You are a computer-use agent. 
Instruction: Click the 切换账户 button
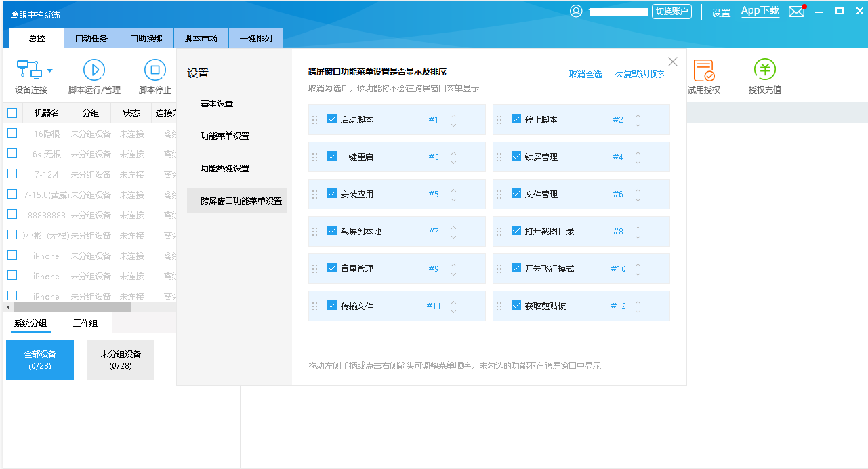[671, 12]
